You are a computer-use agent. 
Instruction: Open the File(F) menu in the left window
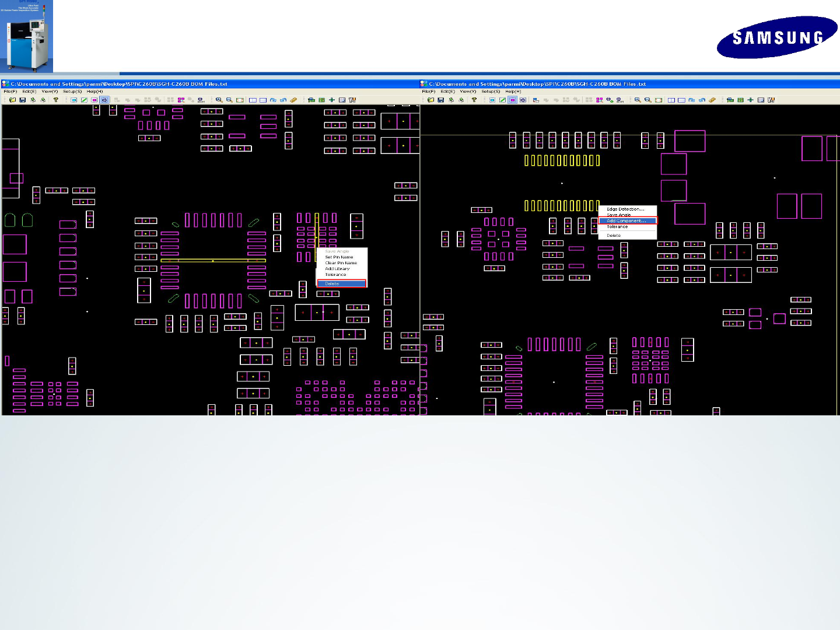[10, 92]
